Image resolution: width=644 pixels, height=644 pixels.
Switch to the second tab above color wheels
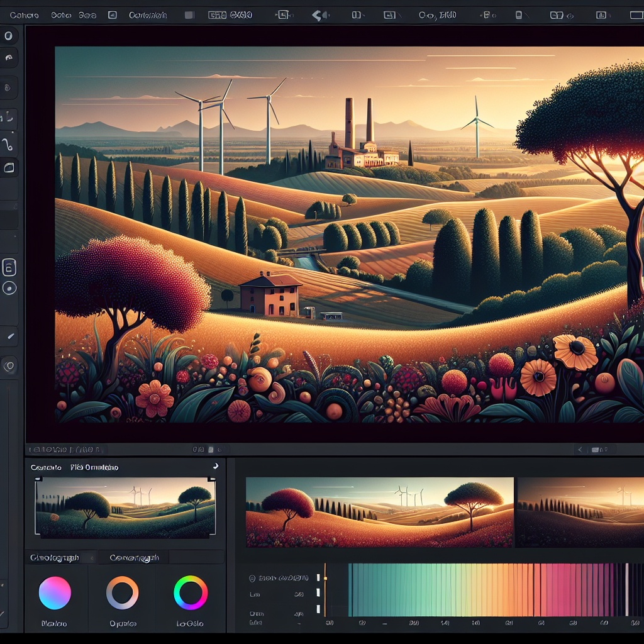134,558
